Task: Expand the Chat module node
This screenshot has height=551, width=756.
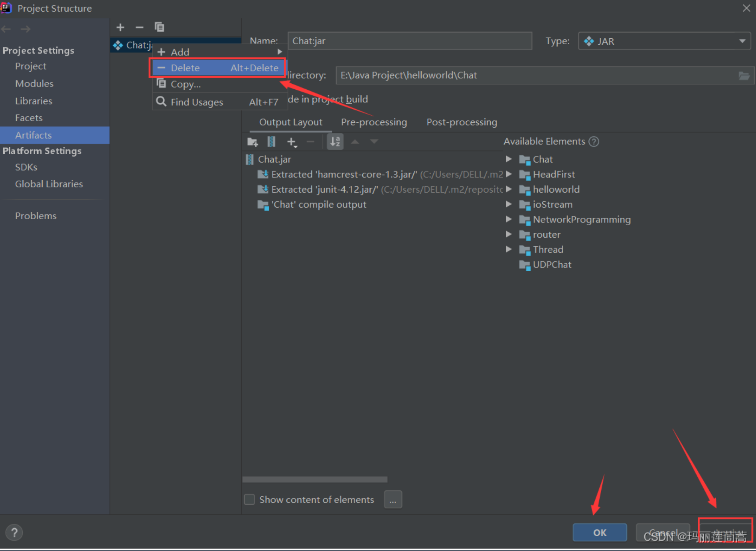Action: [509, 159]
